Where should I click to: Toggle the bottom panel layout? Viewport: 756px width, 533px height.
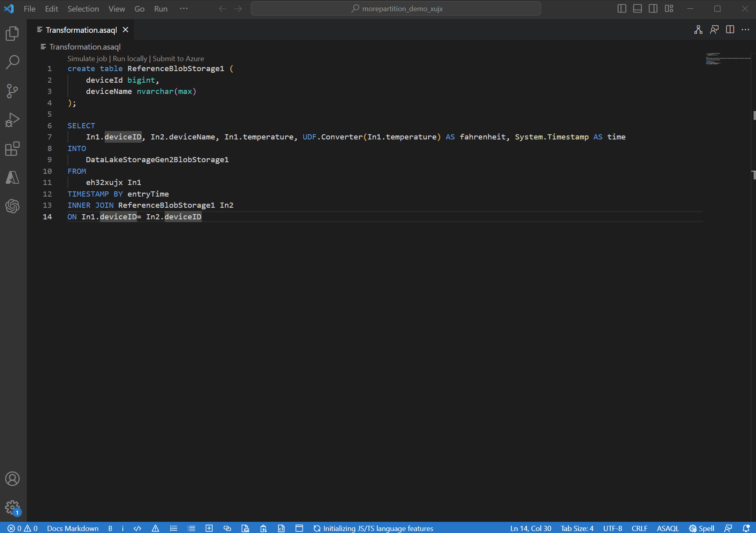(637, 9)
